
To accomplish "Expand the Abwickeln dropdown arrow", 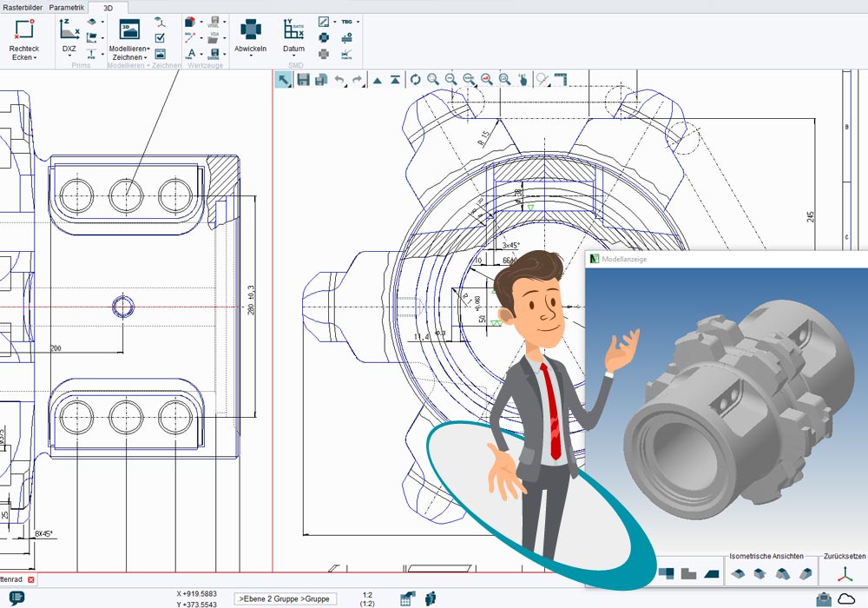I will pyautogui.click(x=251, y=56).
